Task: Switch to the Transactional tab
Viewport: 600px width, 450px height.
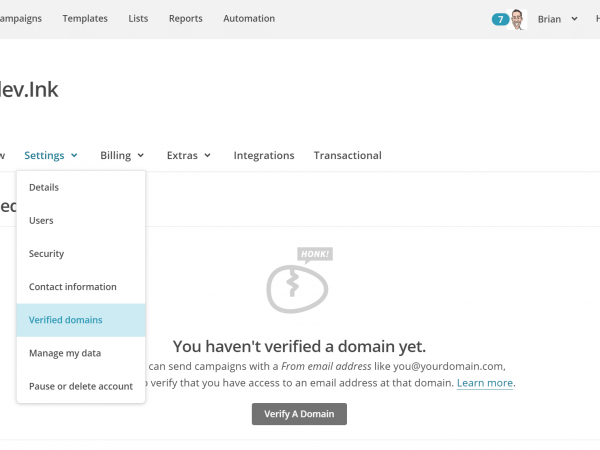Action: [347, 155]
